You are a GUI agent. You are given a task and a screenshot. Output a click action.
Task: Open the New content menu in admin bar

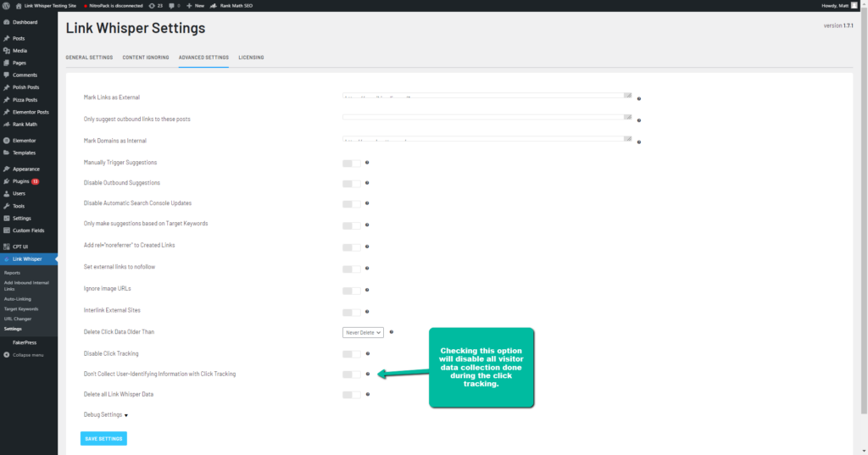tap(196, 6)
